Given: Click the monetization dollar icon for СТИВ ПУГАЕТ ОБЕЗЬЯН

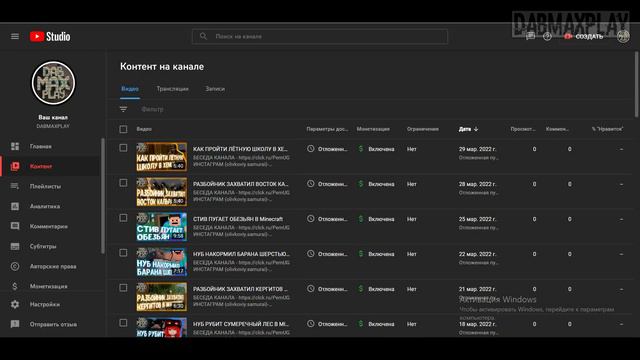Looking at the screenshot, I should point(361,219).
